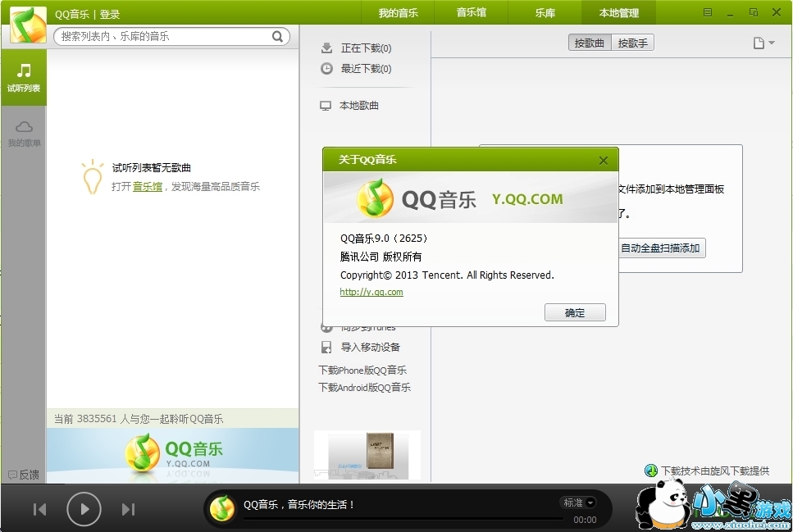Click the 反馈 feedback icon

point(12,475)
